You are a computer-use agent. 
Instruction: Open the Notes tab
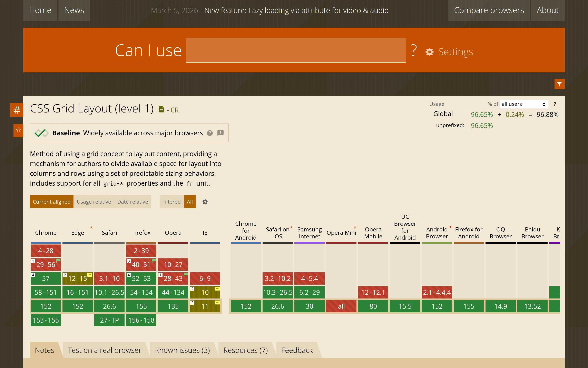pyautogui.click(x=45, y=350)
